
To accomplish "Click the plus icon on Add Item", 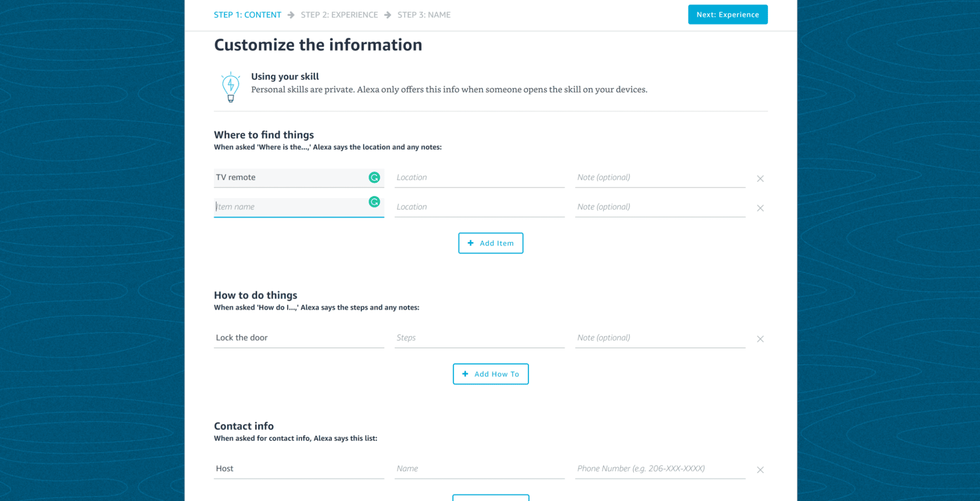I will (x=470, y=243).
